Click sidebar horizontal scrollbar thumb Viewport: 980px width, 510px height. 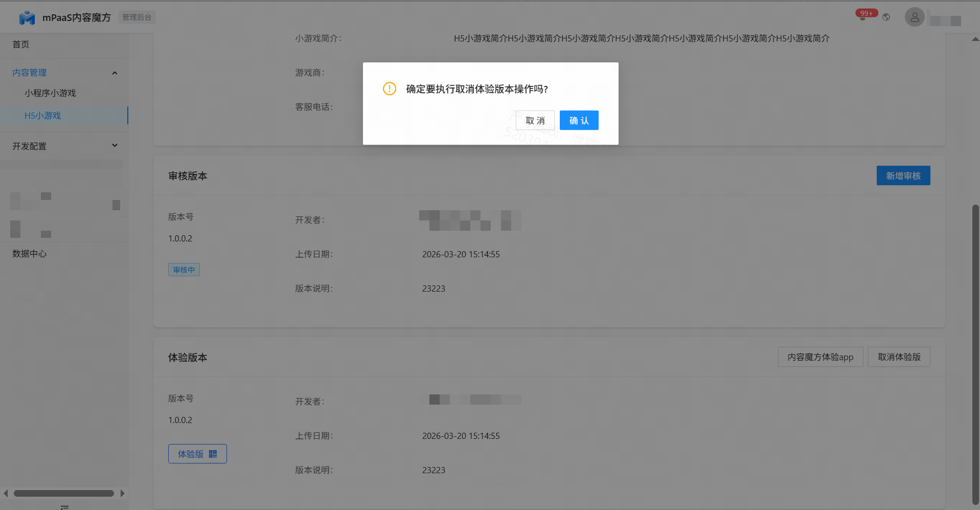(x=64, y=494)
